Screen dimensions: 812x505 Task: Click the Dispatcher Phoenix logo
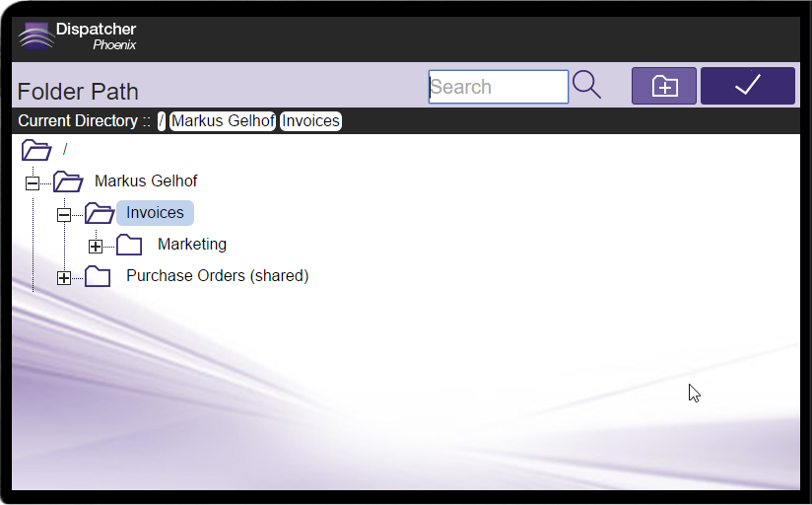pos(77,36)
